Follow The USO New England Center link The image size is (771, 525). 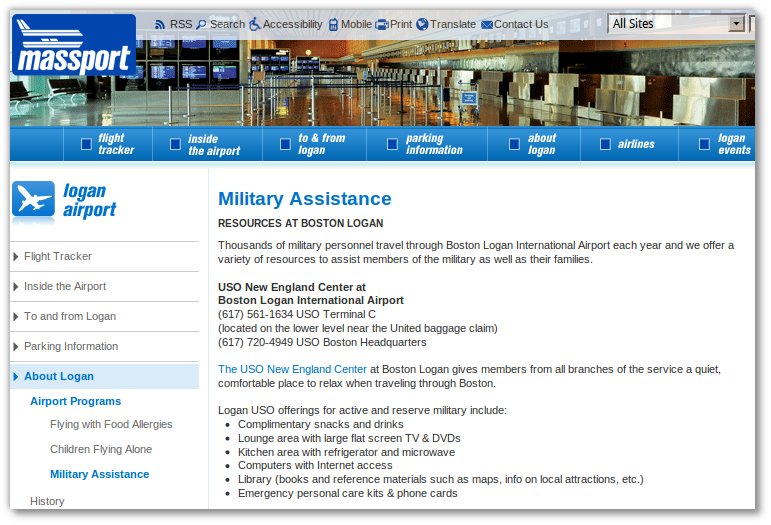pyautogui.click(x=292, y=369)
